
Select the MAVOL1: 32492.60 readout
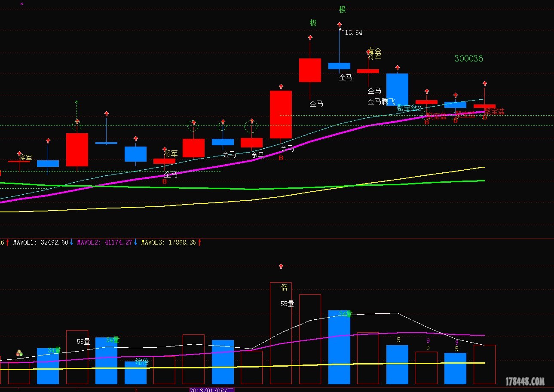[41, 242]
